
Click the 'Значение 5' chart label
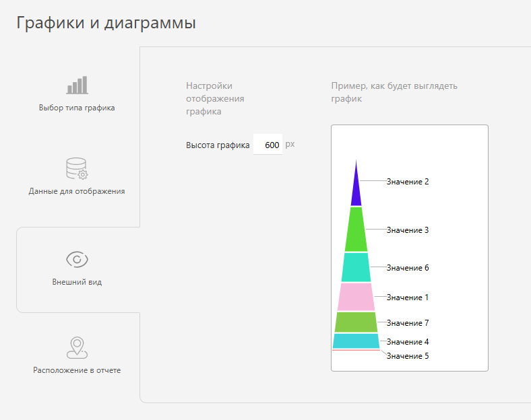[x=408, y=356]
